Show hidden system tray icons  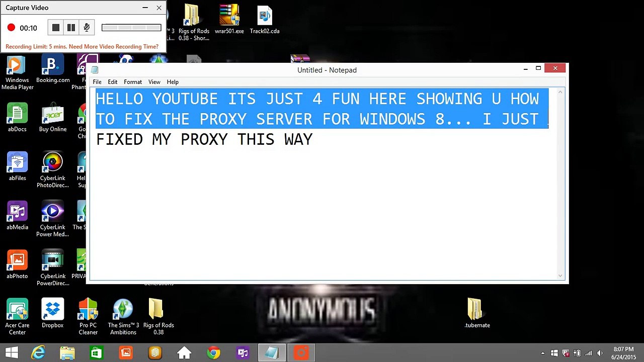pyautogui.click(x=543, y=353)
